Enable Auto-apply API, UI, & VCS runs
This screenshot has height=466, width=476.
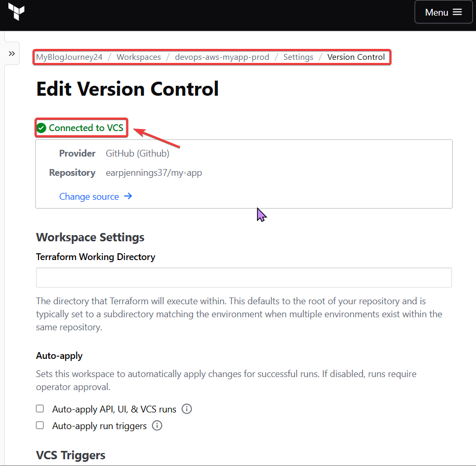pyautogui.click(x=40, y=409)
